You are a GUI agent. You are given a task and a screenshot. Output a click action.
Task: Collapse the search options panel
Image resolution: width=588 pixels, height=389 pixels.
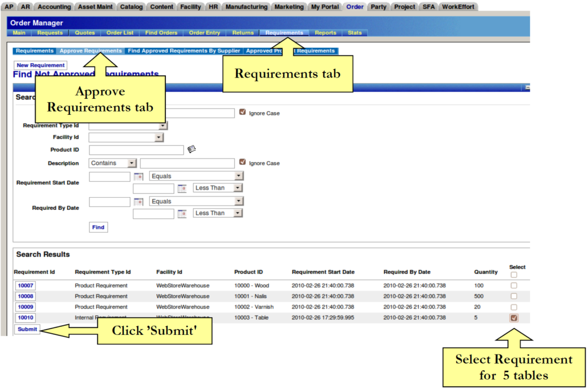527,87
